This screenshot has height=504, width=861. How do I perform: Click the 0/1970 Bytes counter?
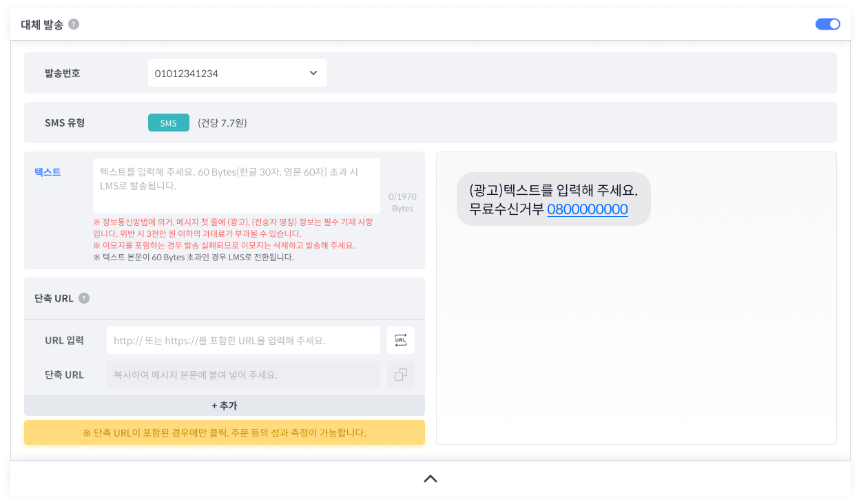402,202
